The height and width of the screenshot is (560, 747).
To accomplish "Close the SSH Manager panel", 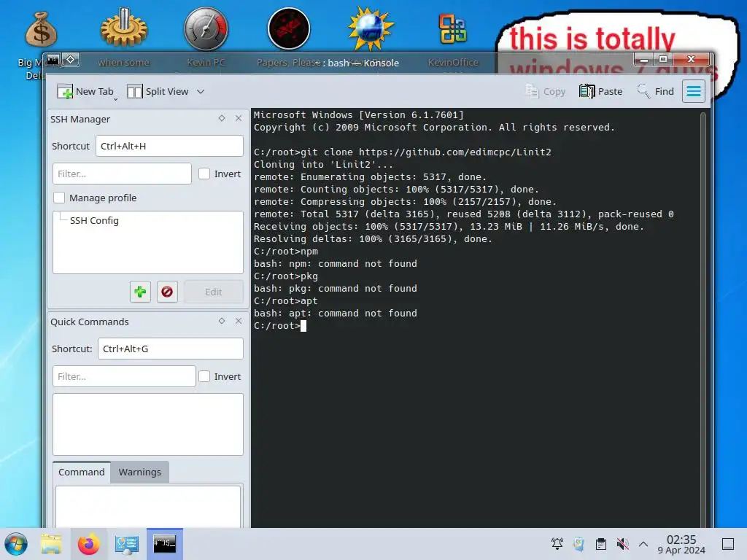I will pos(239,118).
